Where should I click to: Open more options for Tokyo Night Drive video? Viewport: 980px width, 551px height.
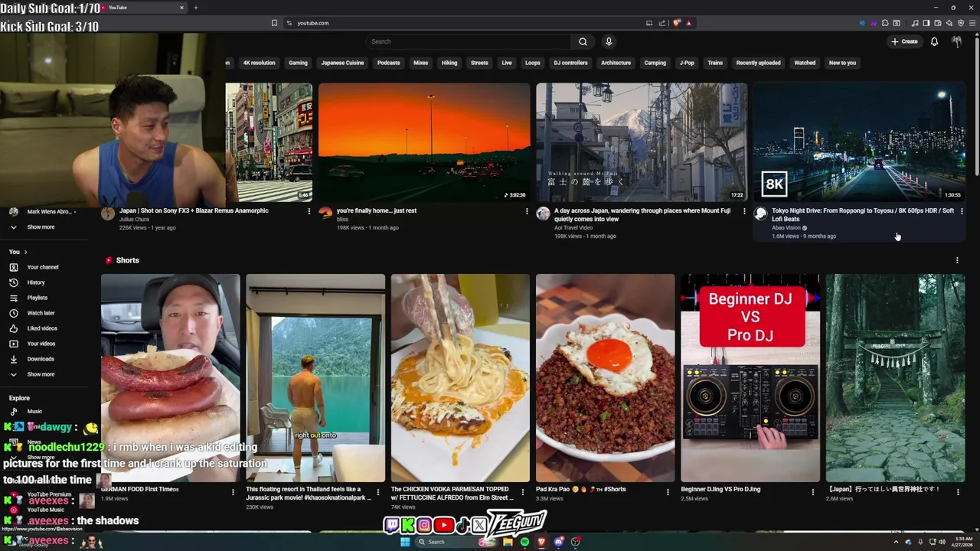click(962, 211)
